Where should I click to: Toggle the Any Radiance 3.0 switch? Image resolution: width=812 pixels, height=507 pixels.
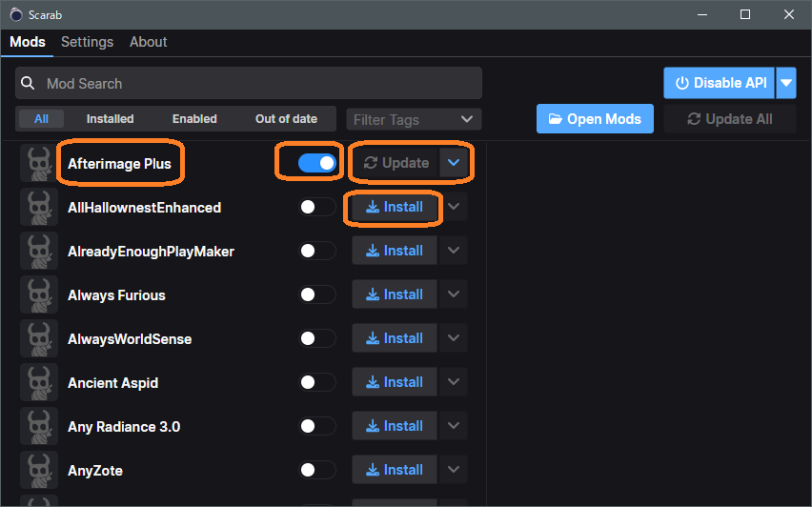click(317, 426)
